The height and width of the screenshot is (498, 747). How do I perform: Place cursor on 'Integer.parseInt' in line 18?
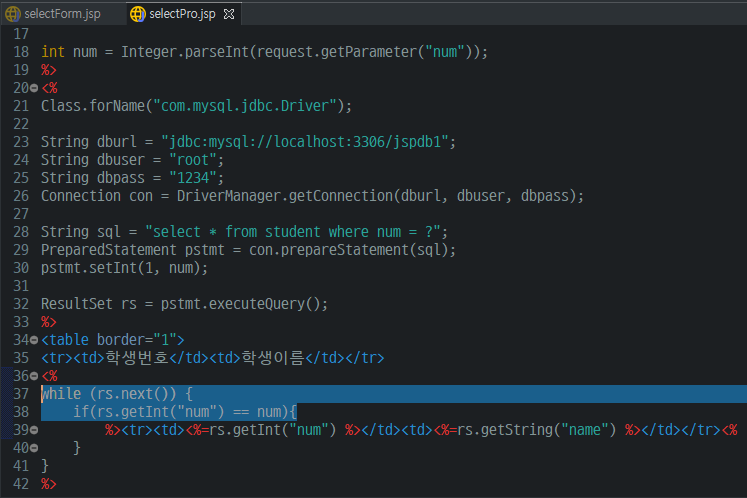pos(185,52)
